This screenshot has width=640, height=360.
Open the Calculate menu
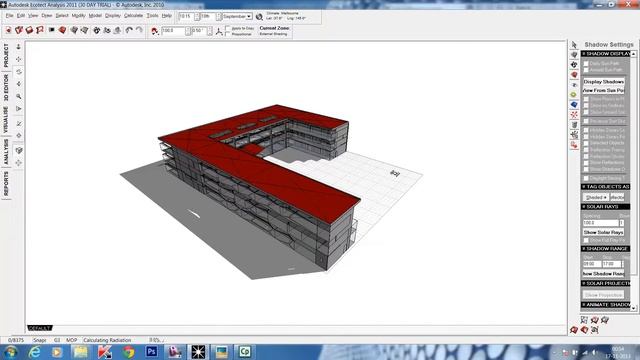(133, 16)
